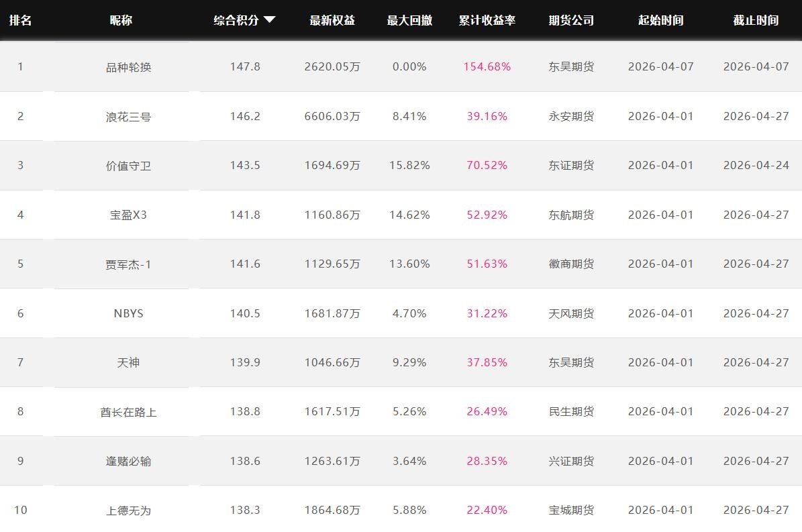This screenshot has height=532, width=802.
Task: Open the 浪花三号 trader entry
Action: (128, 117)
